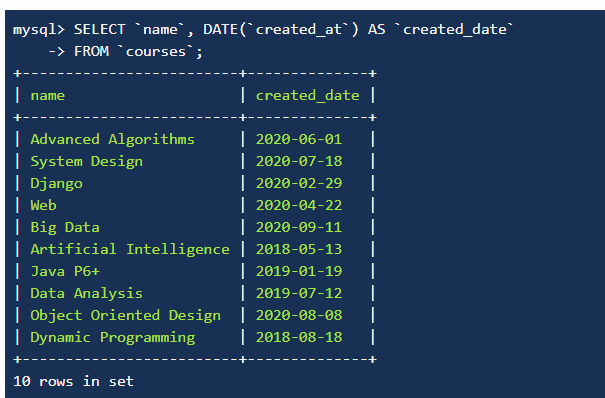
Task: Click the FROM `courses` line
Action: point(138,52)
